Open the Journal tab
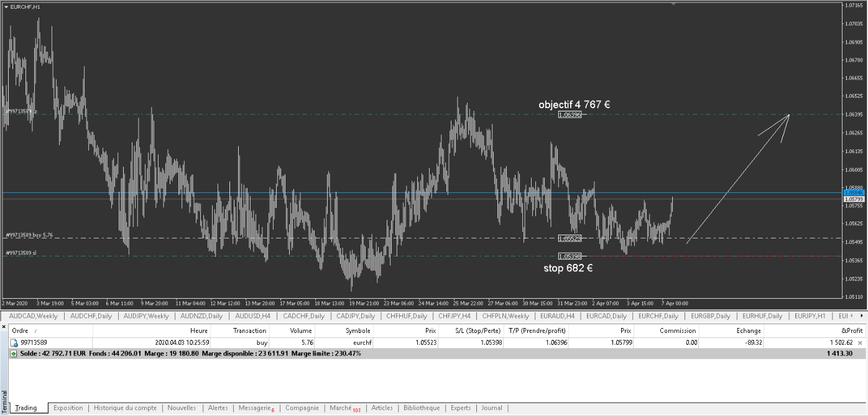Viewport: 868px width, 417px height. (491, 408)
